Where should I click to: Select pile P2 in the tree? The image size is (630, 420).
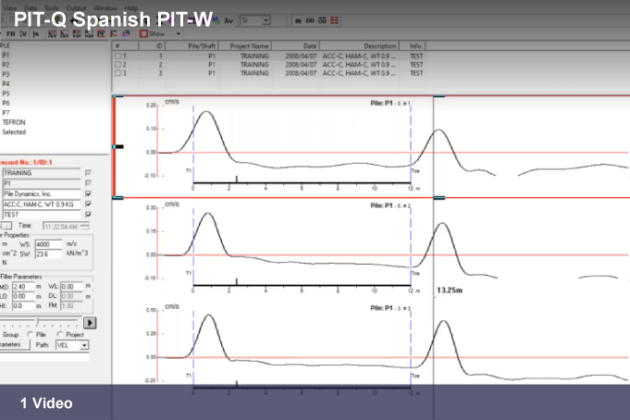[x=6, y=64]
